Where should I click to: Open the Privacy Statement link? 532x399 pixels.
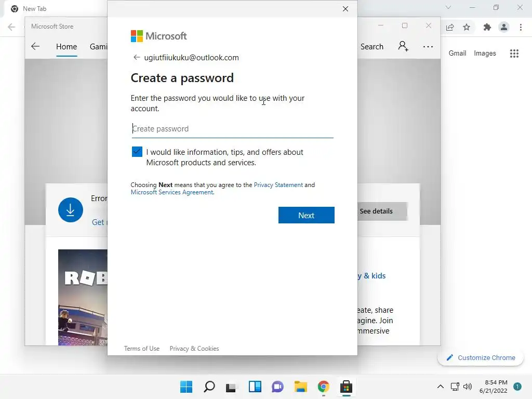[278, 185]
